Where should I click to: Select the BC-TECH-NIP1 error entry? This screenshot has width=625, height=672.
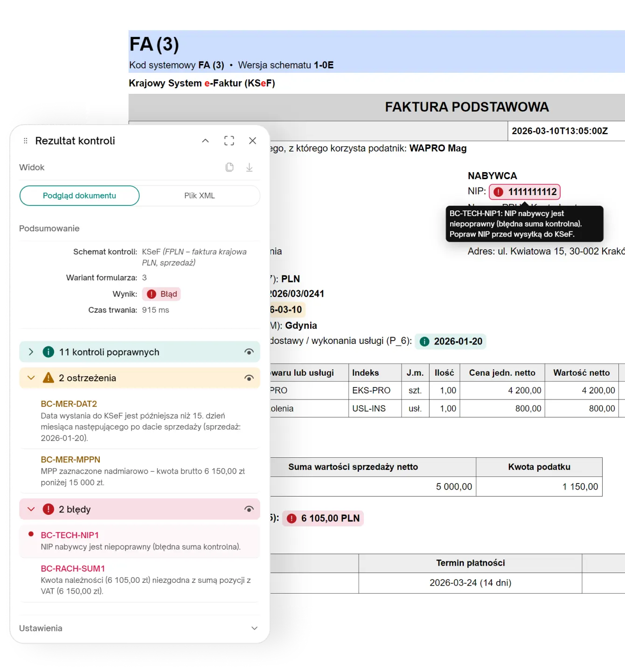(139, 541)
